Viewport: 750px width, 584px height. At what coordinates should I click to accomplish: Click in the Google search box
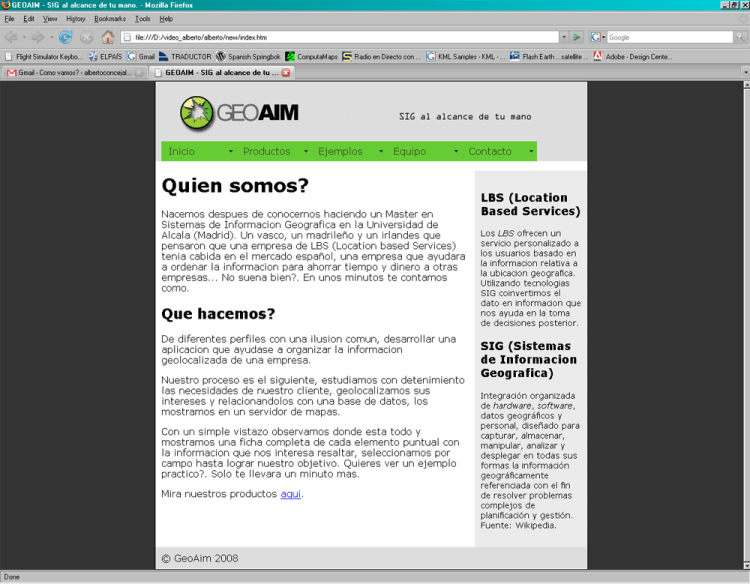tap(670, 37)
